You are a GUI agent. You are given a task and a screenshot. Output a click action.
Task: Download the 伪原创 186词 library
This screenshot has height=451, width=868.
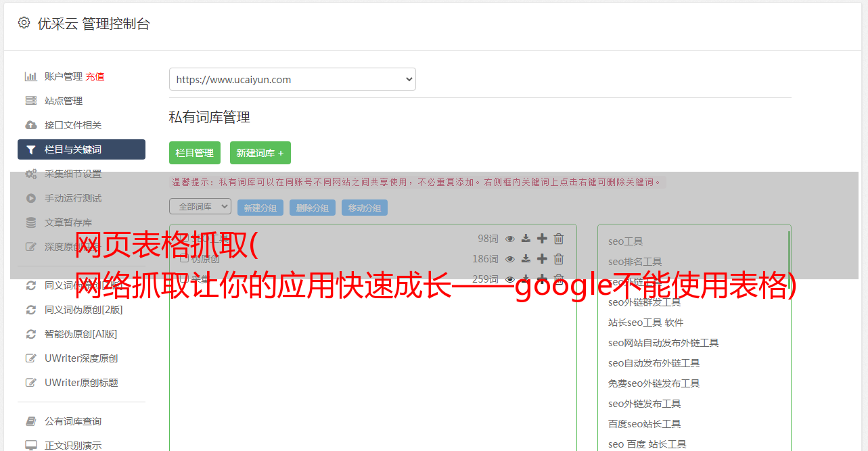coord(526,259)
